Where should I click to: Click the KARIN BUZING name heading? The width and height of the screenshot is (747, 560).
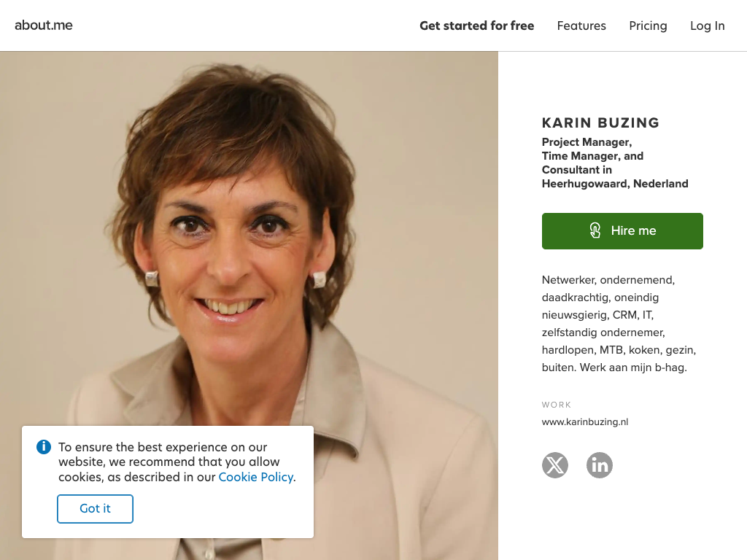tap(601, 122)
